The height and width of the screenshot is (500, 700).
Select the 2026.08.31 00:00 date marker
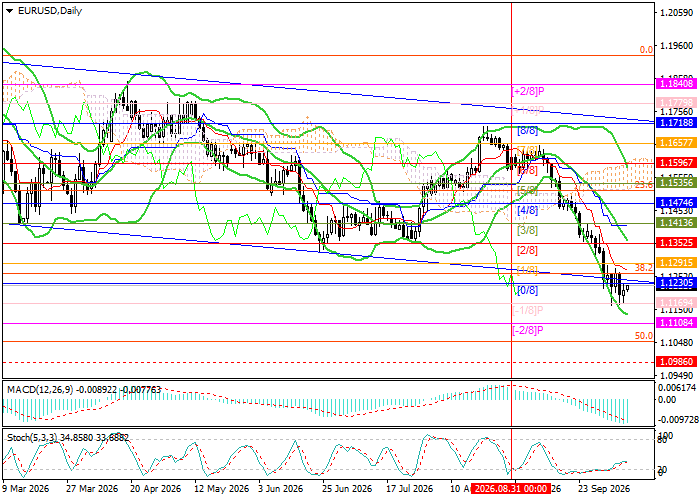pos(511,489)
